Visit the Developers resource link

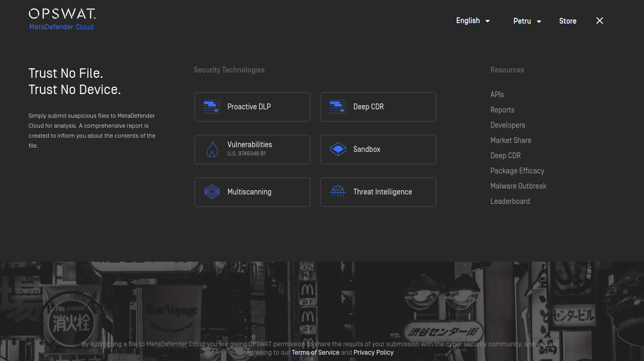pos(508,125)
